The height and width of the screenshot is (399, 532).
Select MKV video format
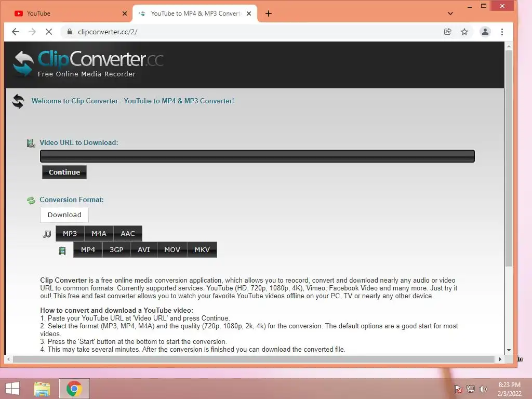[202, 250]
